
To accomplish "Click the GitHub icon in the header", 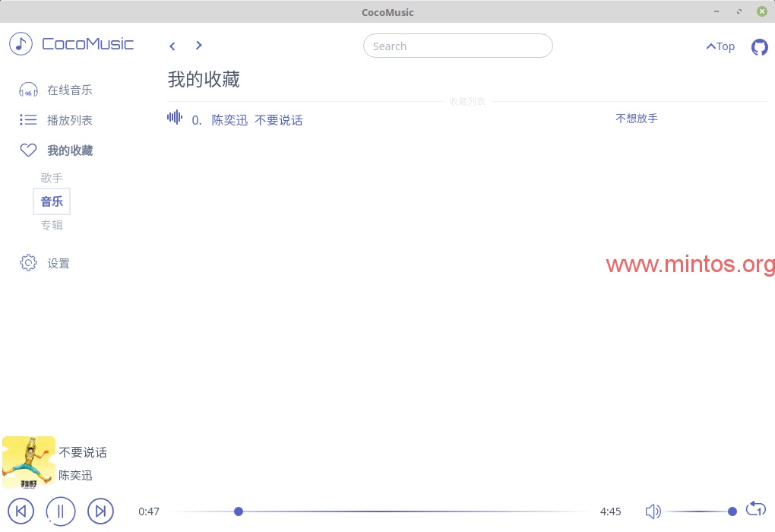I will pos(759,46).
